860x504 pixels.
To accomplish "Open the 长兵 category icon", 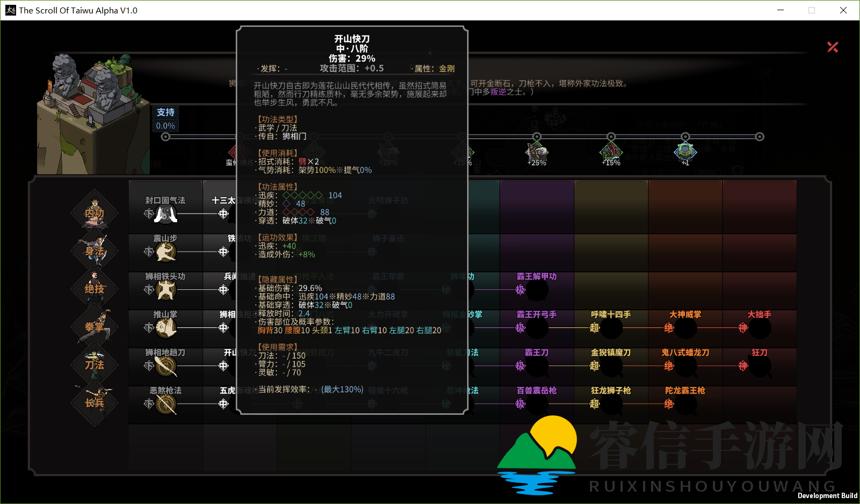I will pos(95,403).
